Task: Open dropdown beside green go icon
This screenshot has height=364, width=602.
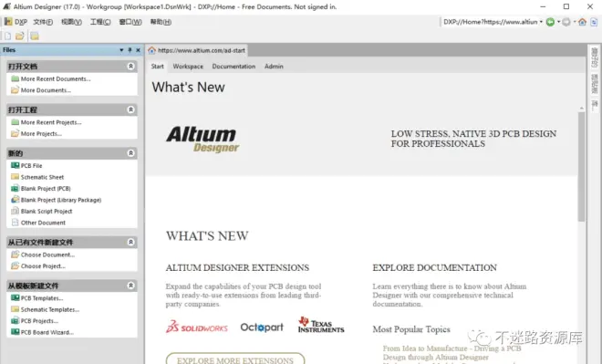Action: coord(558,22)
